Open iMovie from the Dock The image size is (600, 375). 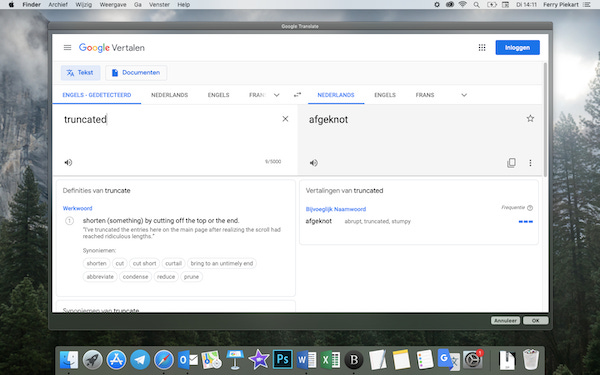[259, 360]
